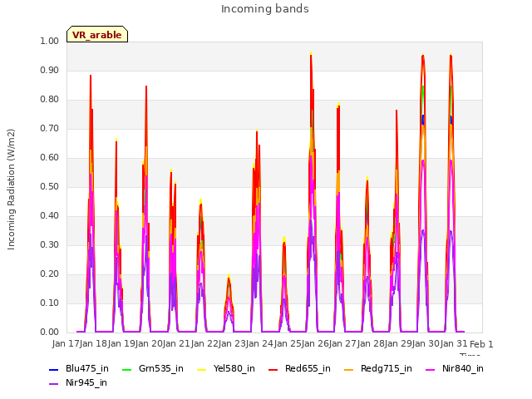532x399 pixels.
Task: Click the Jan 29 x-axis date label
Action: tap(398, 343)
